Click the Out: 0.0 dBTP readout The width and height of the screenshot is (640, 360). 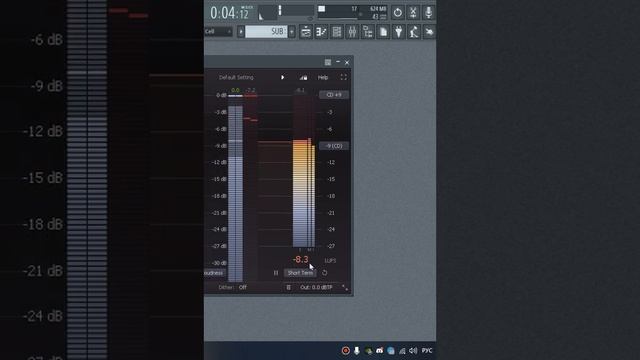[x=316, y=287]
